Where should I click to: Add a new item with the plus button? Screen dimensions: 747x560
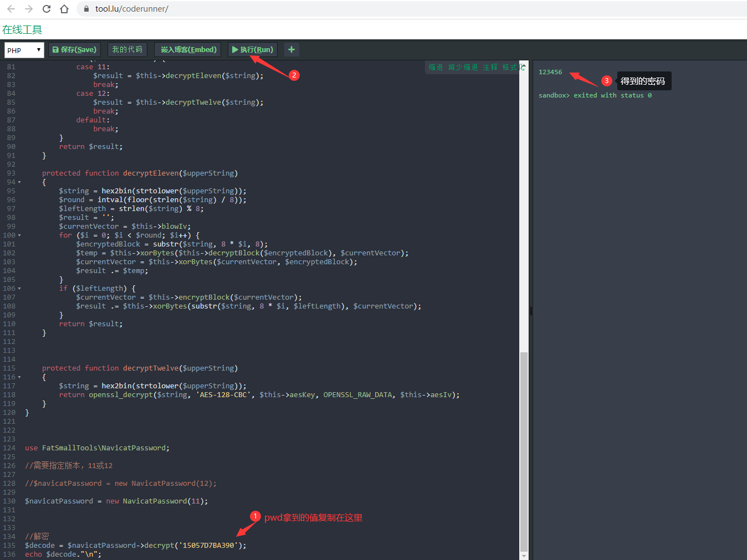click(291, 49)
